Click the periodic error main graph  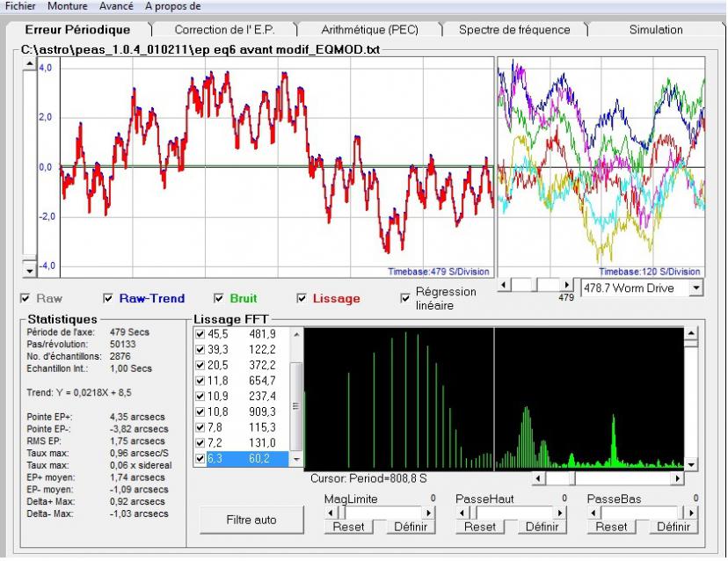(277, 167)
